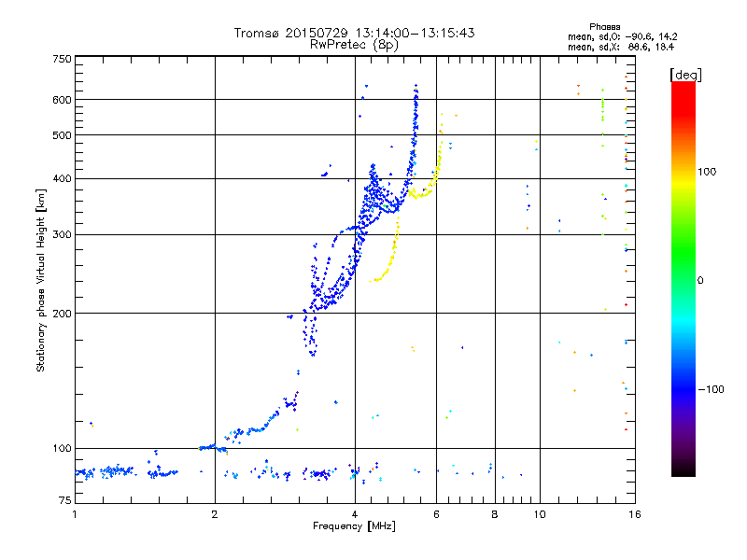Click the 'RwPretec (8p)' subtitle
The image size is (747, 560).
[x=354, y=45]
